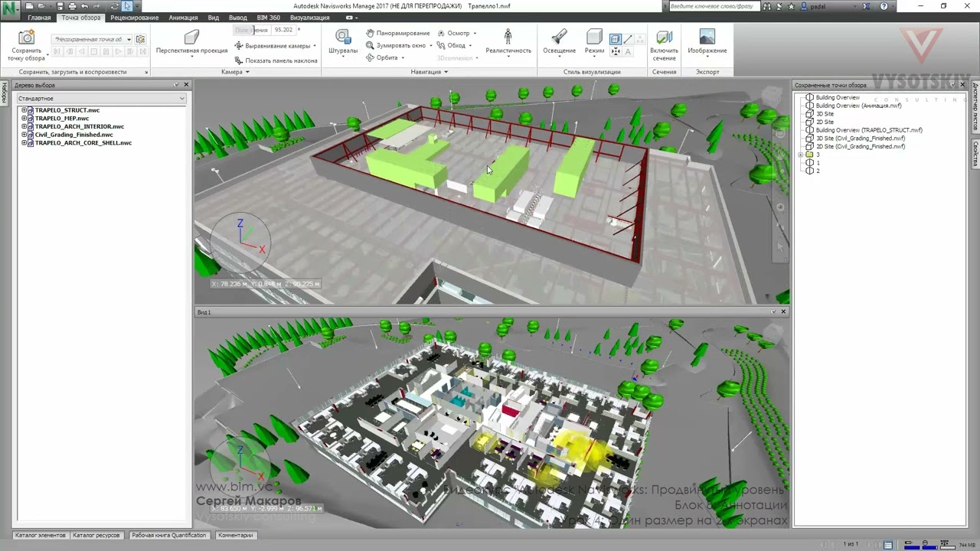Click the Save Viewpoint camera icon
Viewport: 980px width, 551px height.
coord(26,37)
